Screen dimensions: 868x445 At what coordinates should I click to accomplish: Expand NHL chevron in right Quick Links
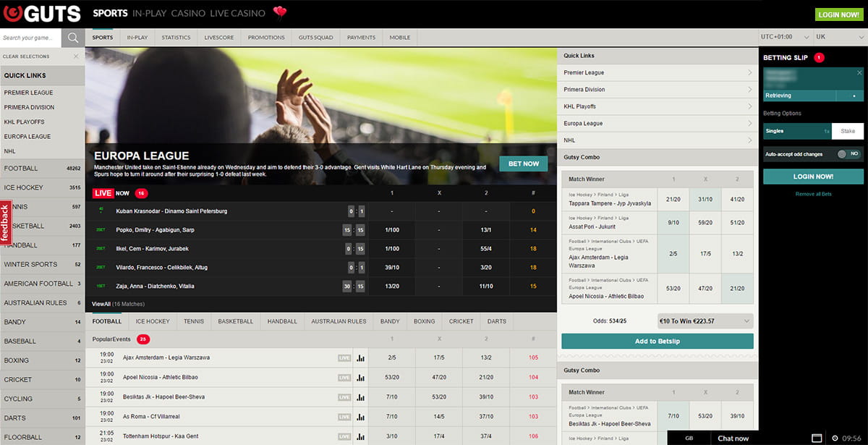[749, 140]
